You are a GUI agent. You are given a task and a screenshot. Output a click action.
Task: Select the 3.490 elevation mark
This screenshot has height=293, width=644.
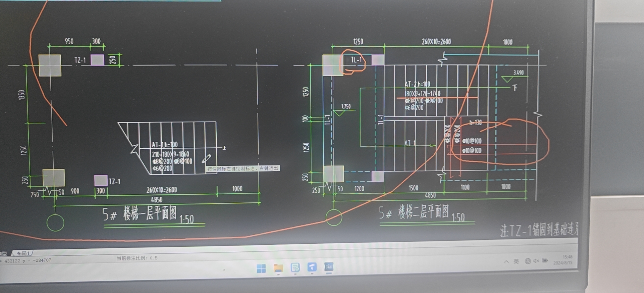pos(518,72)
